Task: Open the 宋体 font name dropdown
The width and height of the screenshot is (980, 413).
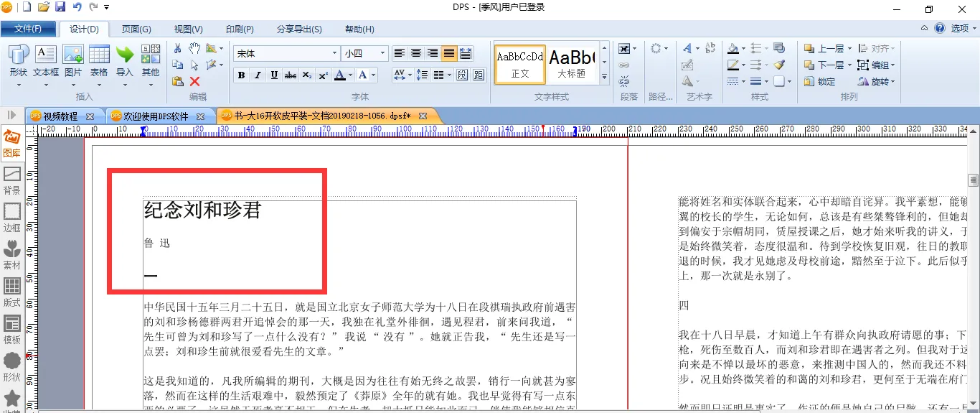Action: pyautogui.click(x=334, y=53)
